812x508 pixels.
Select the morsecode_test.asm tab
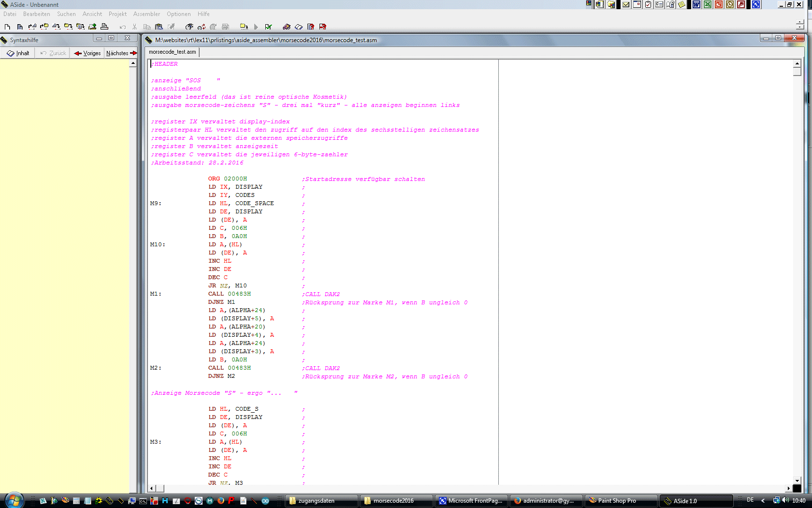click(173, 52)
